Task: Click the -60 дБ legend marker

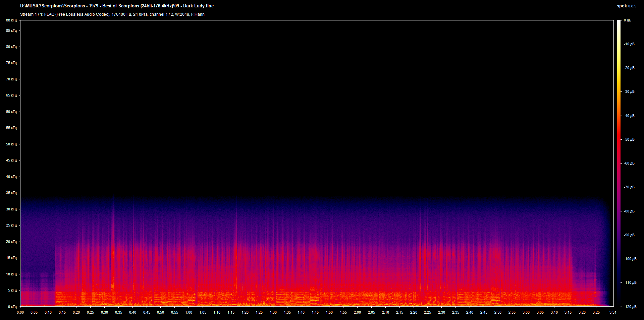Action: [x=629, y=163]
